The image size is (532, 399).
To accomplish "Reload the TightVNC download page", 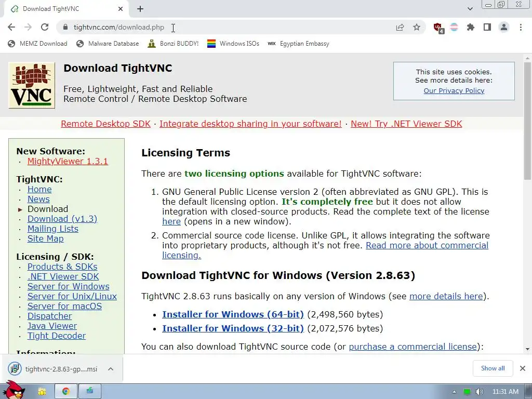I will [x=45, y=27].
